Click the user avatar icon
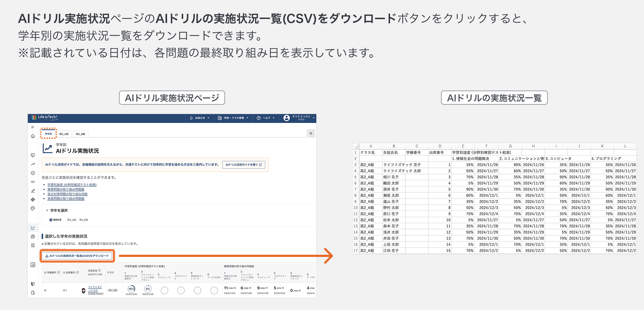This screenshot has height=310, width=644. [286, 118]
